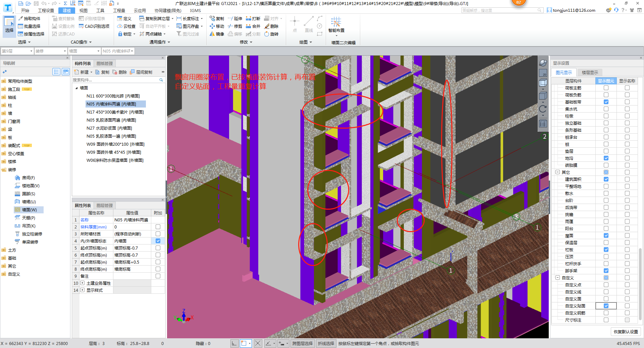The height and width of the screenshot is (348, 644).
Task: Select N27 水泥砂浆面 component
Action: (109, 128)
